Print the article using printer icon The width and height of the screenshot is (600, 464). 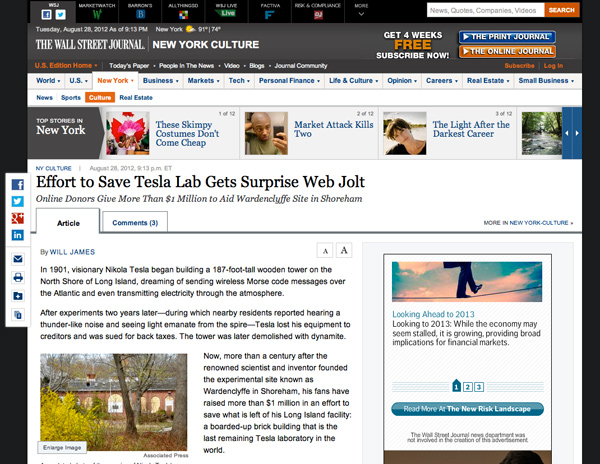18,277
